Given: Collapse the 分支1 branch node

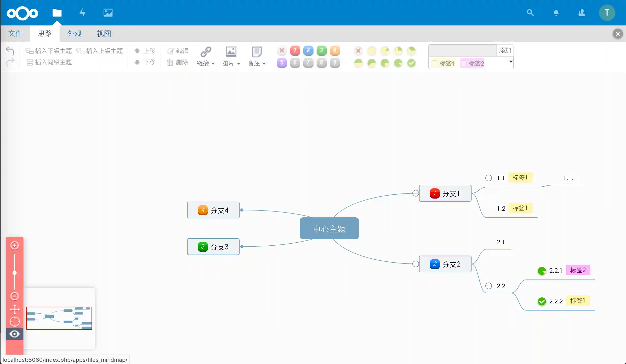Looking at the screenshot, I should 415,193.
